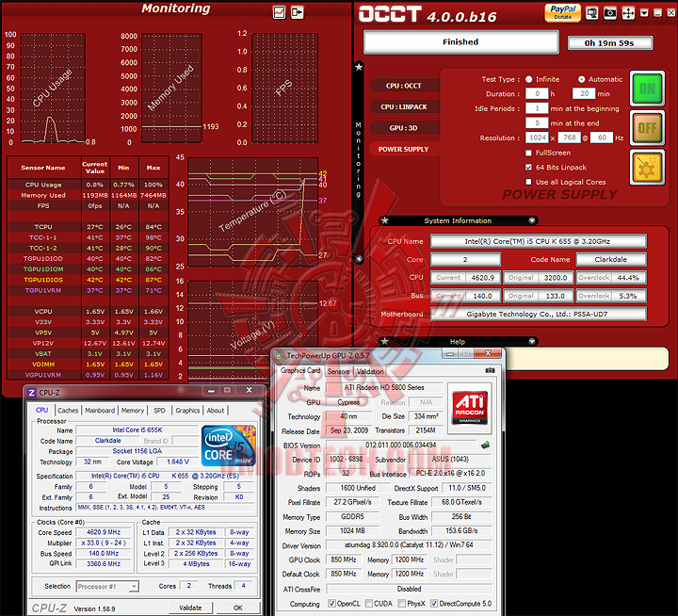Image resolution: width=678 pixels, height=616 pixels.
Task: Collapse the Help section arrow
Action: pyautogui.click(x=532, y=342)
